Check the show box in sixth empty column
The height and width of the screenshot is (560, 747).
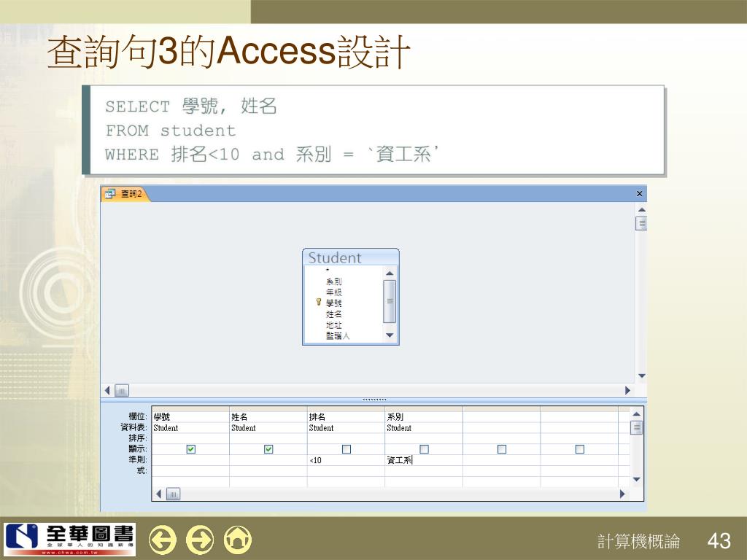pos(580,449)
